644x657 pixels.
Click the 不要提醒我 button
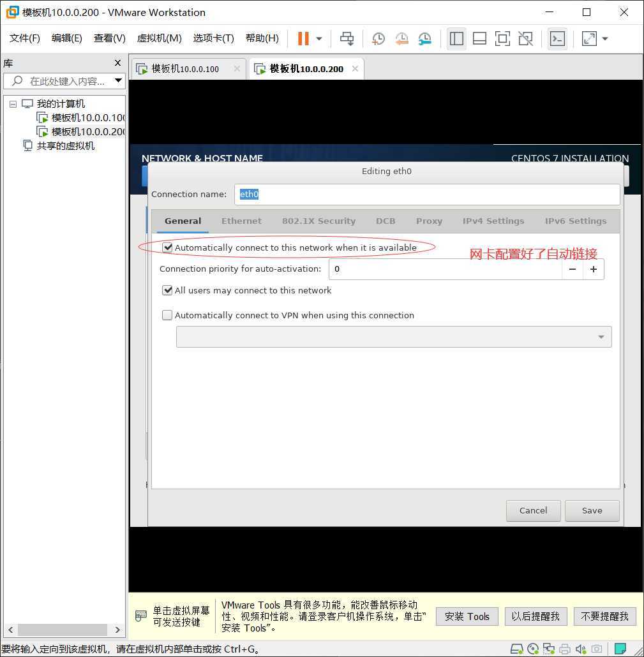pos(604,616)
